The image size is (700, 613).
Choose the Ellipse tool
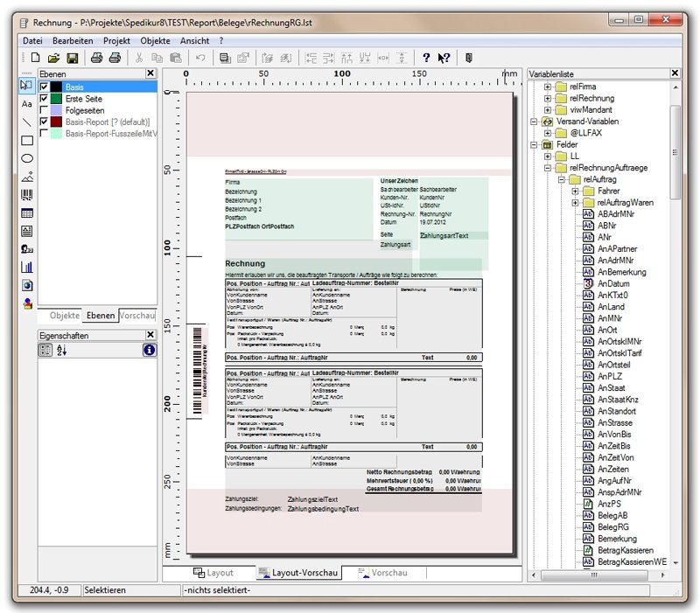pos(27,158)
